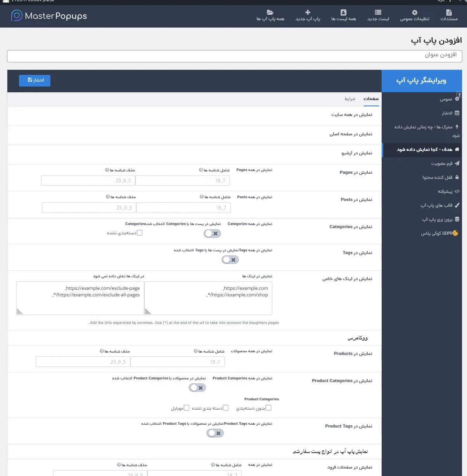
Task: Click the برون بری database icon
Action: [x=457, y=219]
